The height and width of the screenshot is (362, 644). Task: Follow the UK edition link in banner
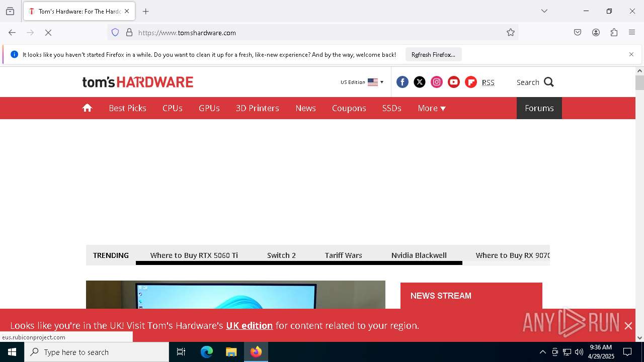click(x=250, y=325)
